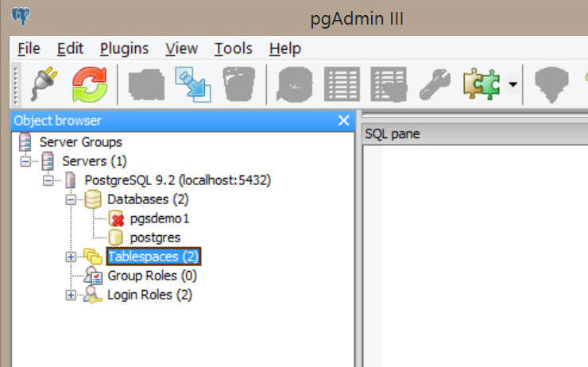
Task: Open the View menu
Action: click(181, 48)
